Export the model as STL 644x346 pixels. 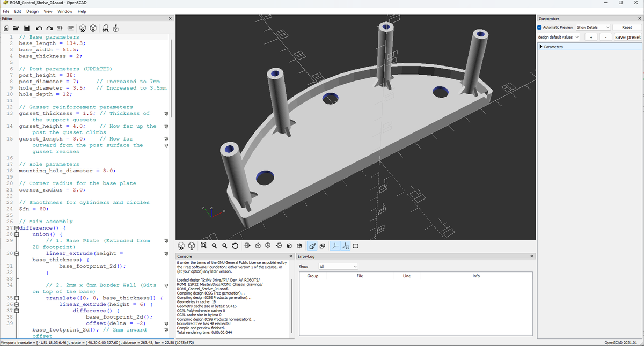106,28
